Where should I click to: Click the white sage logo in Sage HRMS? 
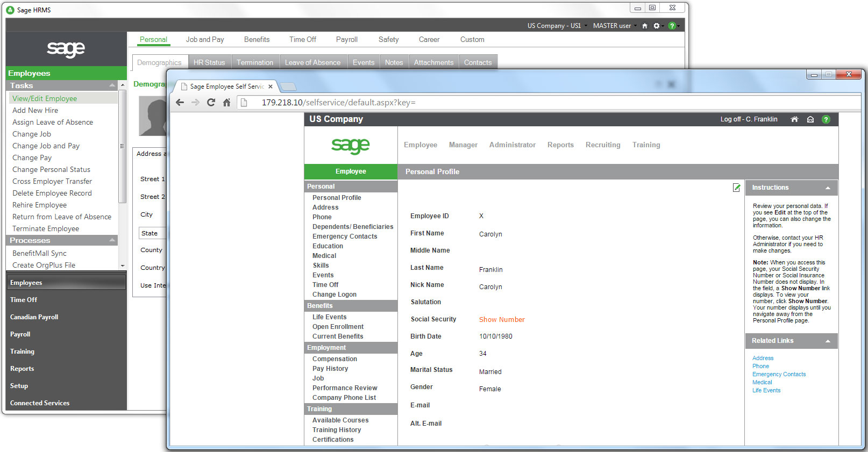click(x=66, y=49)
